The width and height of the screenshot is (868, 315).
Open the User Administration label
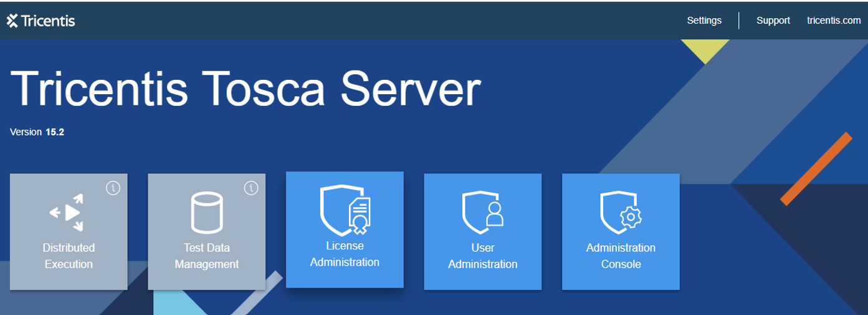(x=483, y=256)
